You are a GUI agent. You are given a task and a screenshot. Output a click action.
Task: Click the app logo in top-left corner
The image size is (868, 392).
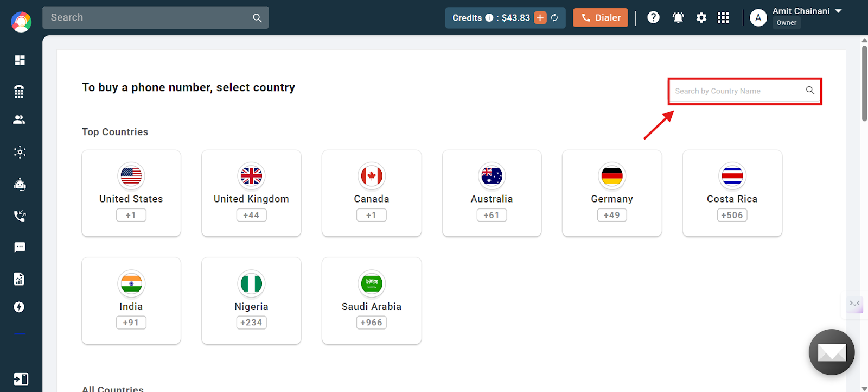point(21,22)
